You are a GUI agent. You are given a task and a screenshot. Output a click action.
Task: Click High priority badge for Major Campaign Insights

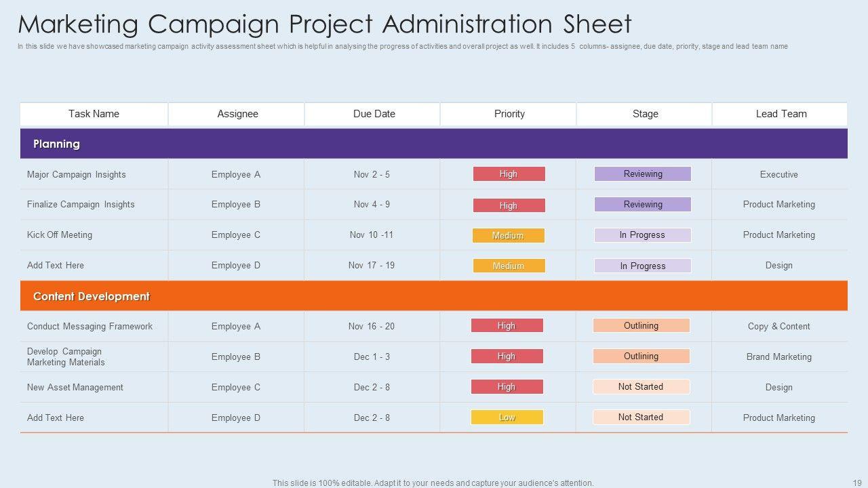[509, 174]
